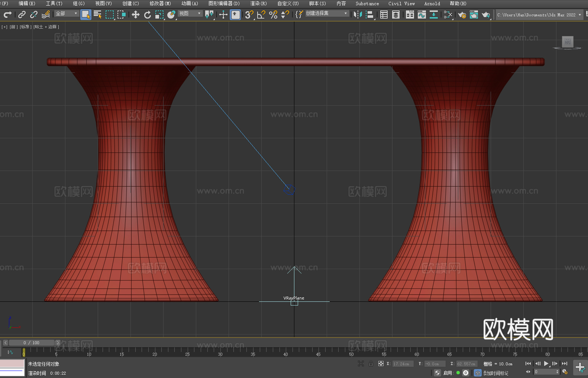Toggle Isolate Selection icon in status bar
This screenshot has height=378, width=588.
tap(361, 364)
